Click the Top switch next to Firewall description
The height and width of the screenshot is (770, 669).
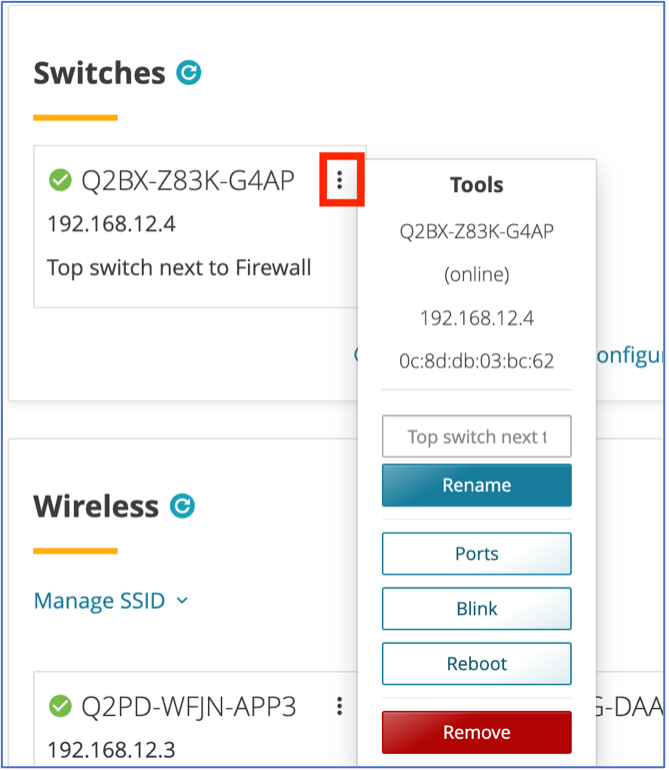coord(179,268)
